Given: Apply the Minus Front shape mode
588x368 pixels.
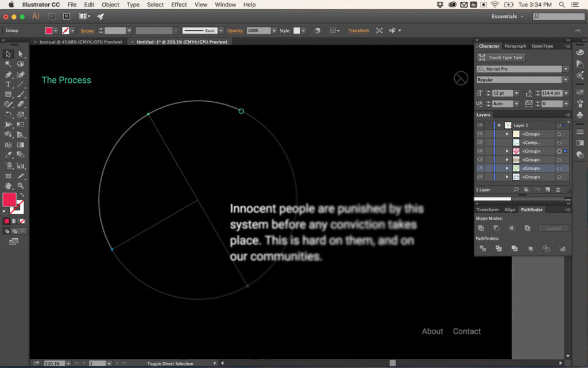Looking at the screenshot, I should pos(497,228).
